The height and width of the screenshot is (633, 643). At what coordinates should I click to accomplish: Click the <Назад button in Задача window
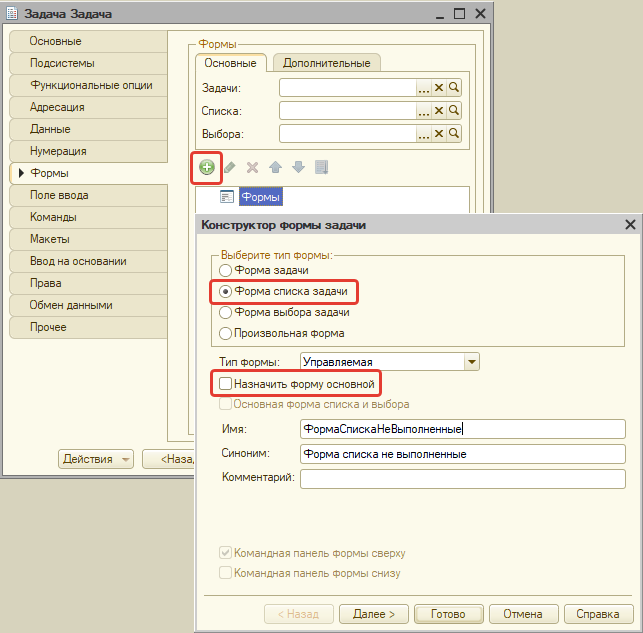(x=169, y=459)
